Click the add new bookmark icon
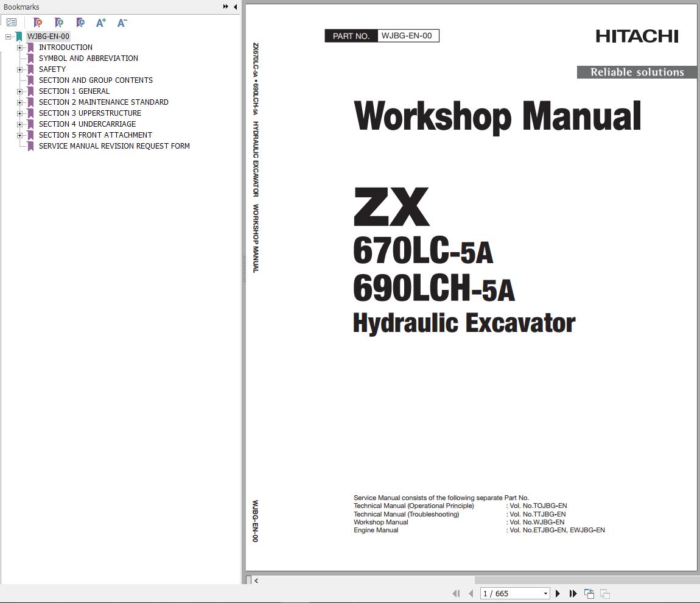This screenshot has height=603, width=700. pyautogui.click(x=59, y=23)
